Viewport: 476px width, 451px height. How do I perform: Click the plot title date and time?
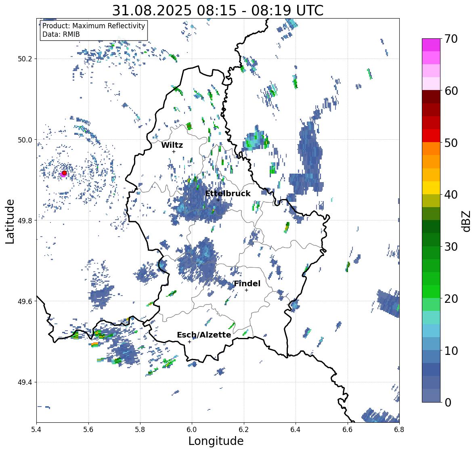coord(218,10)
